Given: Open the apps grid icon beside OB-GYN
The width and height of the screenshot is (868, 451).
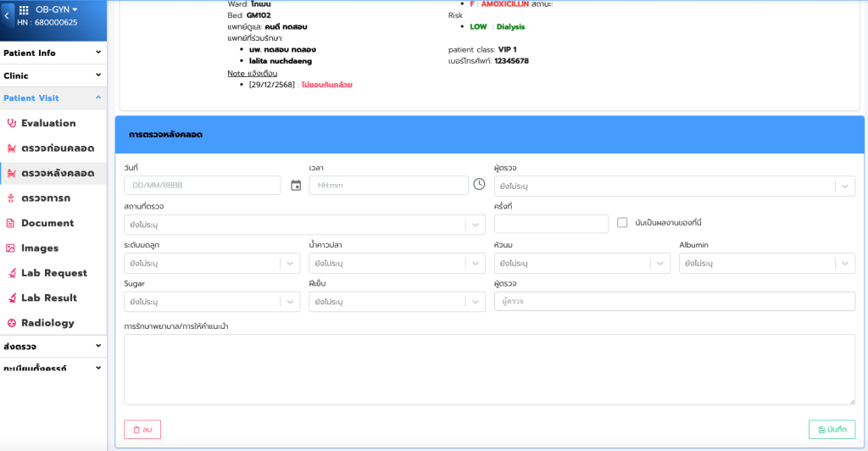Looking at the screenshot, I should click(24, 9).
